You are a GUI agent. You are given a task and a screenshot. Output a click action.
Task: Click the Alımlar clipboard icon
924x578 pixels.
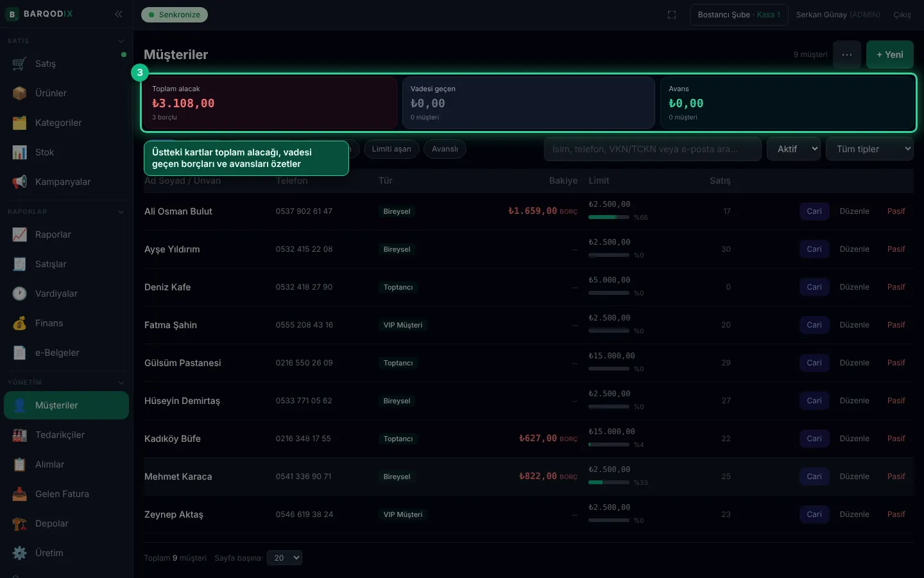coord(19,464)
